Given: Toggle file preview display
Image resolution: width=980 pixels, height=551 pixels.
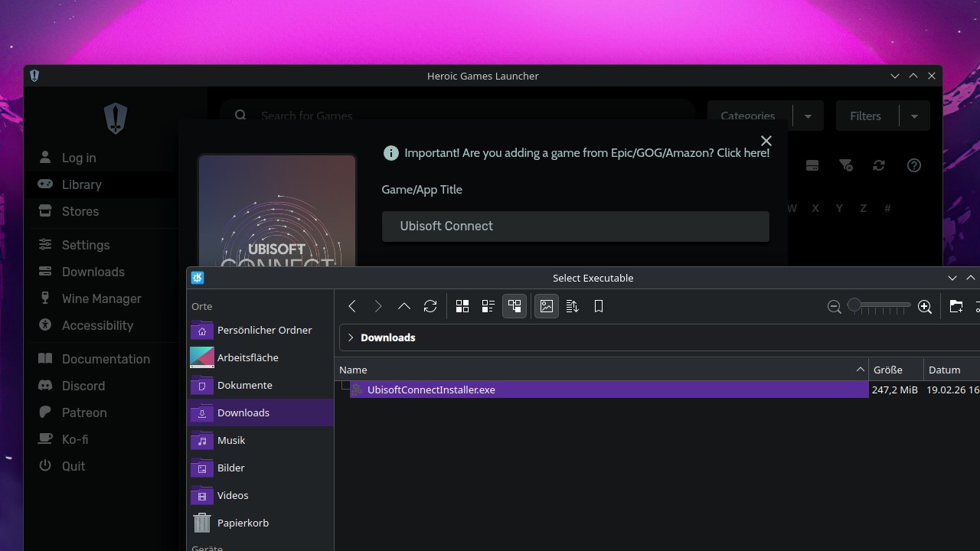Looking at the screenshot, I should (547, 306).
